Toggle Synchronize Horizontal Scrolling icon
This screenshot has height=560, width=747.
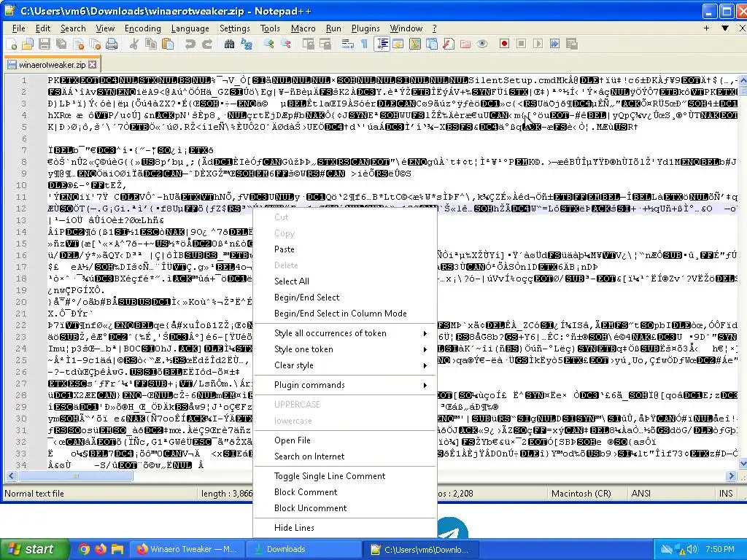(x=325, y=44)
